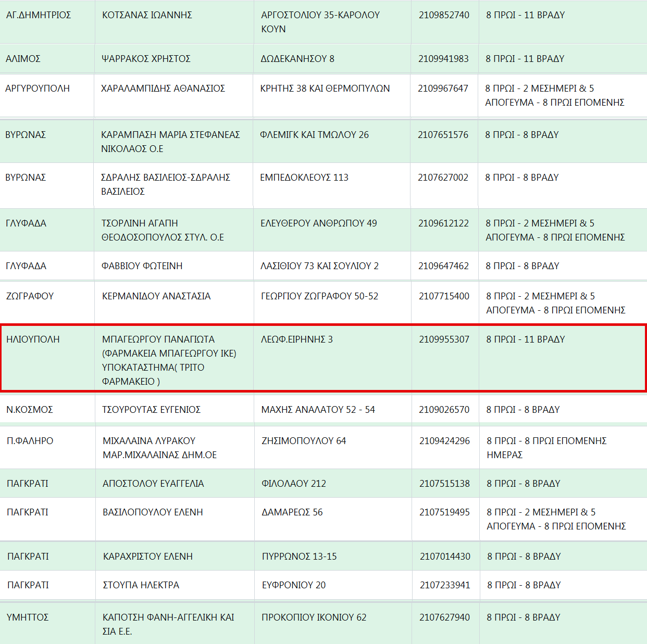Click address ΦΙΛΟΛΑΟΥ 212
This screenshot has width=647, height=644.
click(294, 484)
